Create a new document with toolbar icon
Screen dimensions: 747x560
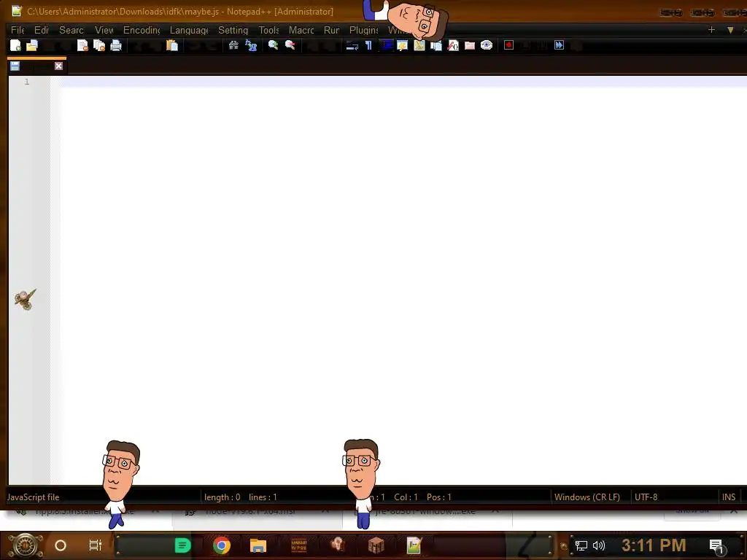click(x=15, y=45)
